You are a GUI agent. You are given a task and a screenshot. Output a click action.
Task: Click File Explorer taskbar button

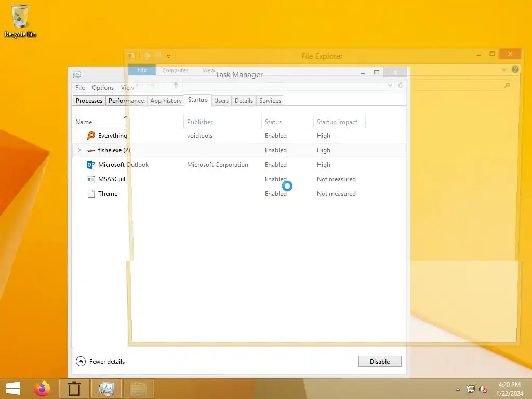coord(138,389)
